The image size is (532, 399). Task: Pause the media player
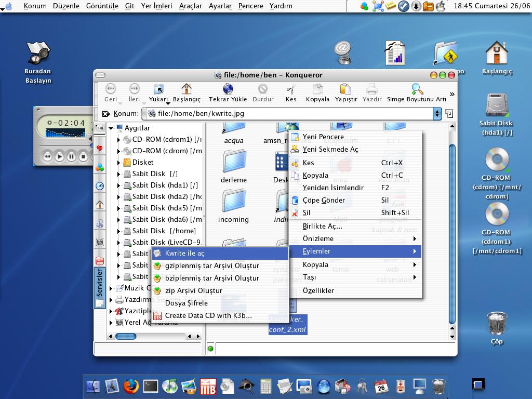[x=71, y=157]
